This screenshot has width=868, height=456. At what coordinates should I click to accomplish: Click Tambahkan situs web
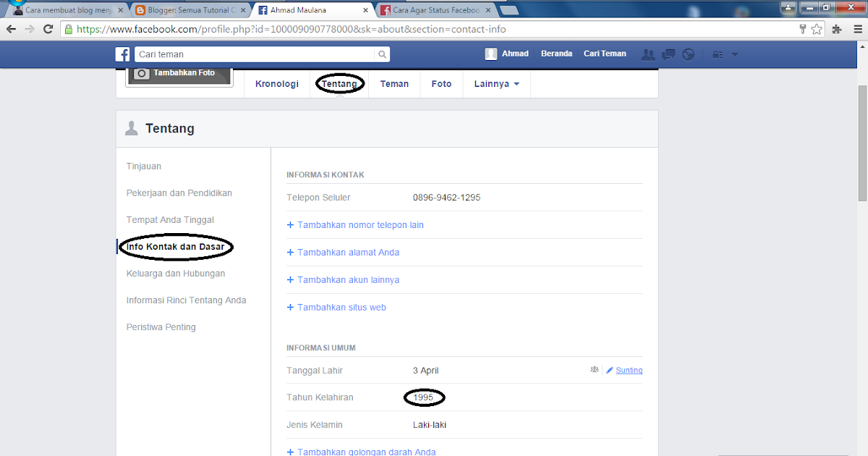pyautogui.click(x=336, y=308)
